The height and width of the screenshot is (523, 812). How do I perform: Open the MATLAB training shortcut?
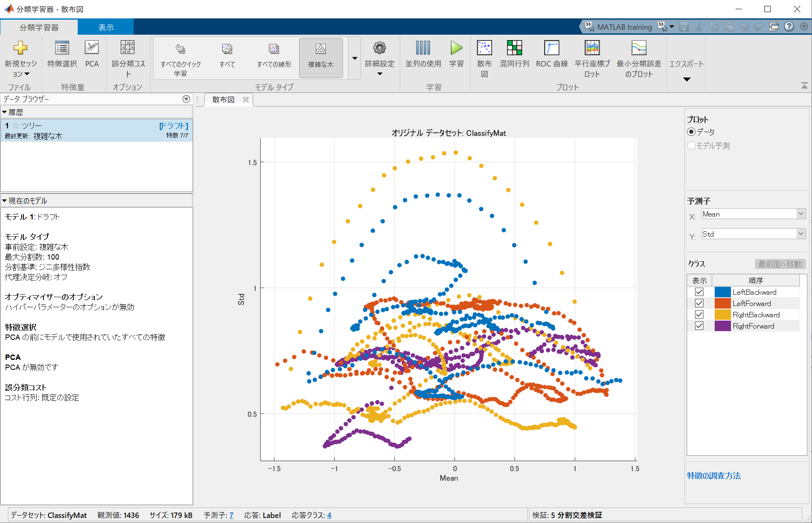click(618, 27)
